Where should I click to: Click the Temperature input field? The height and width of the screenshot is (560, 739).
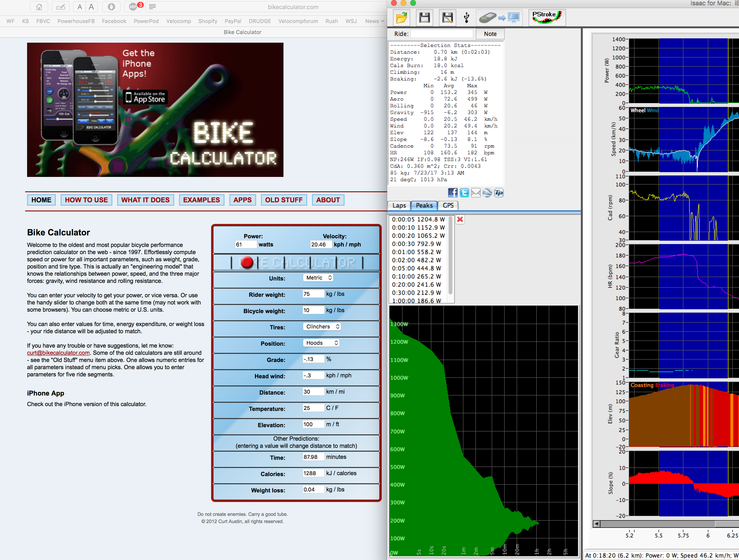tap(313, 408)
